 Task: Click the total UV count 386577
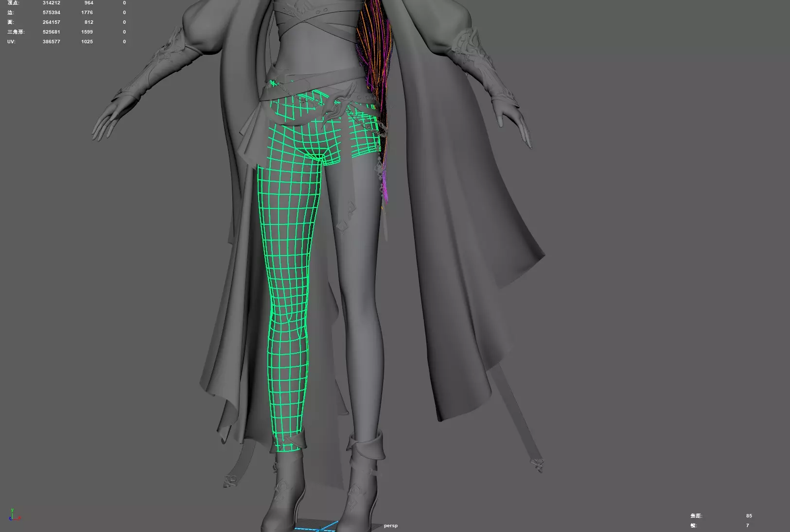(x=52, y=42)
